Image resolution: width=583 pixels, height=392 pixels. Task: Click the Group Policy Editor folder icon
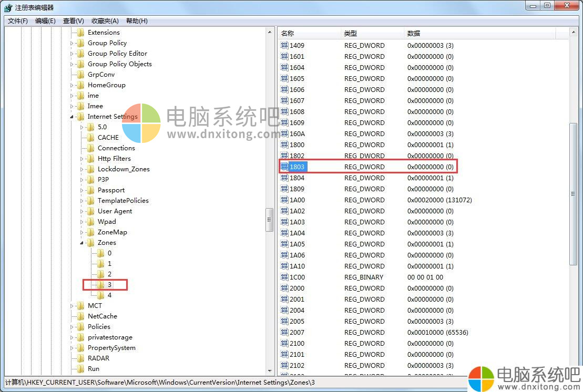(80, 54)
